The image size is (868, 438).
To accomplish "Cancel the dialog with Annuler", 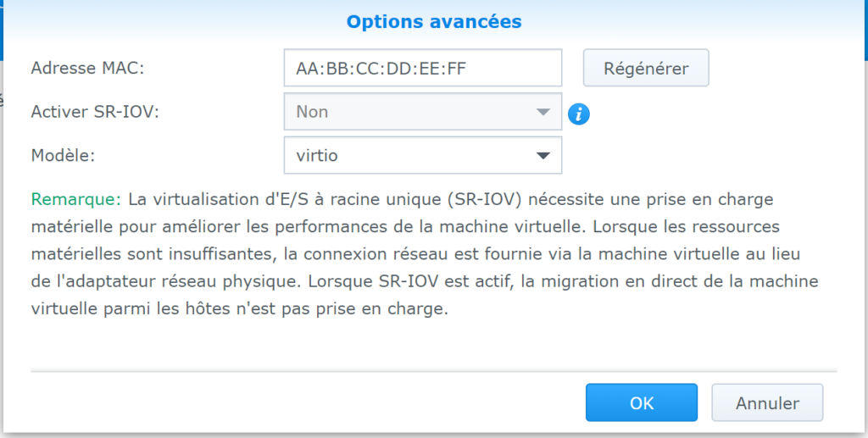I will click(767, 402).
